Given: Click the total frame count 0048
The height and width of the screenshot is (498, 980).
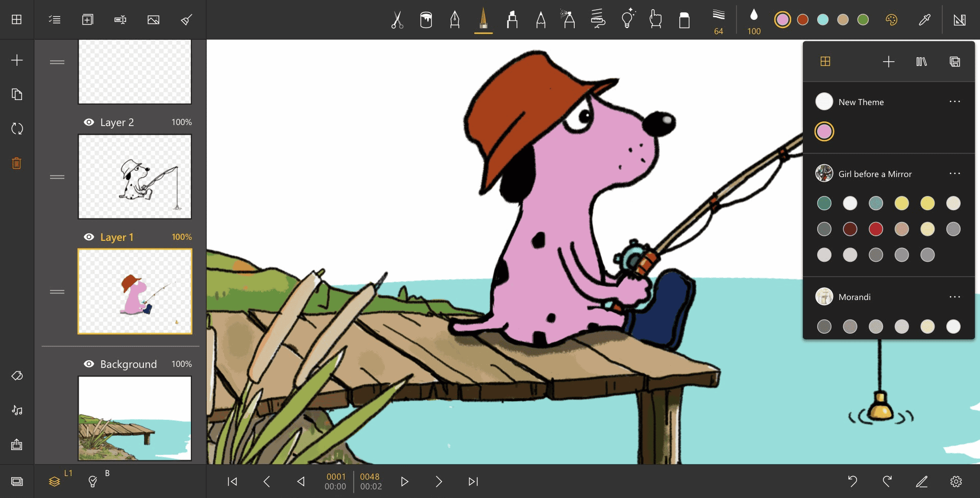Looking at the screenshot, I should [x=370, y=477].
